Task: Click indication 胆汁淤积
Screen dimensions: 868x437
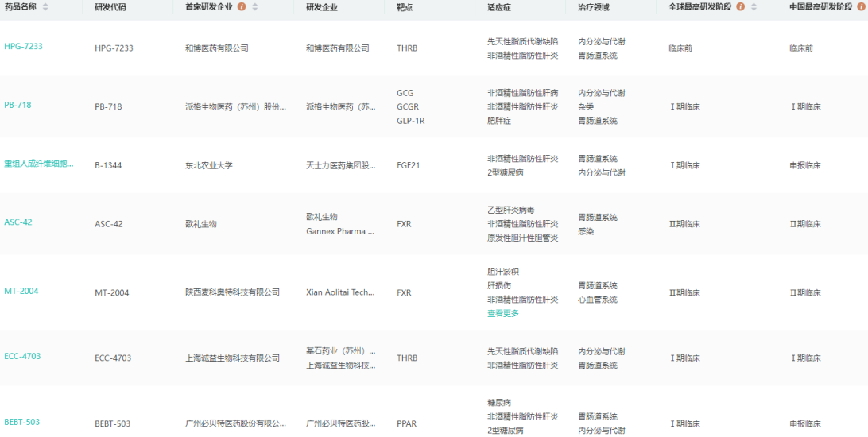Action: point(503,272)
